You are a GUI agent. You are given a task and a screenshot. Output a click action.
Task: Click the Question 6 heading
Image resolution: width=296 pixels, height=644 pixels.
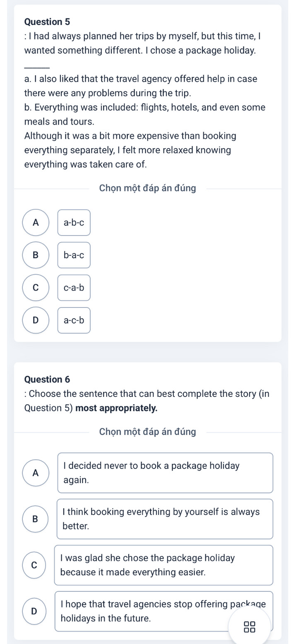click(x=48, y=379)
